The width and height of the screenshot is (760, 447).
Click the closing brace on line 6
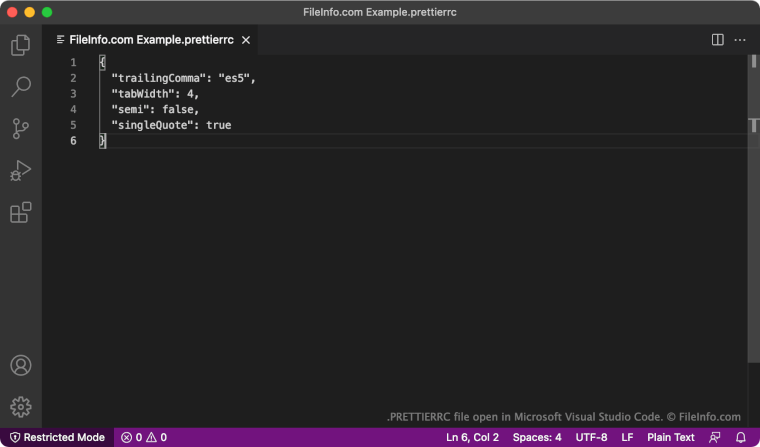point(102,141)
